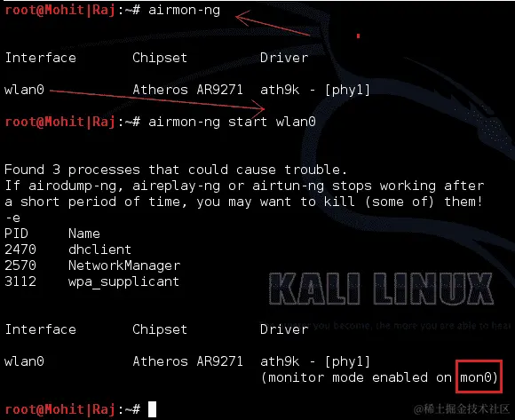Click wlan0 in the first interface table
The image size is (515, 420).
(24, 90)
